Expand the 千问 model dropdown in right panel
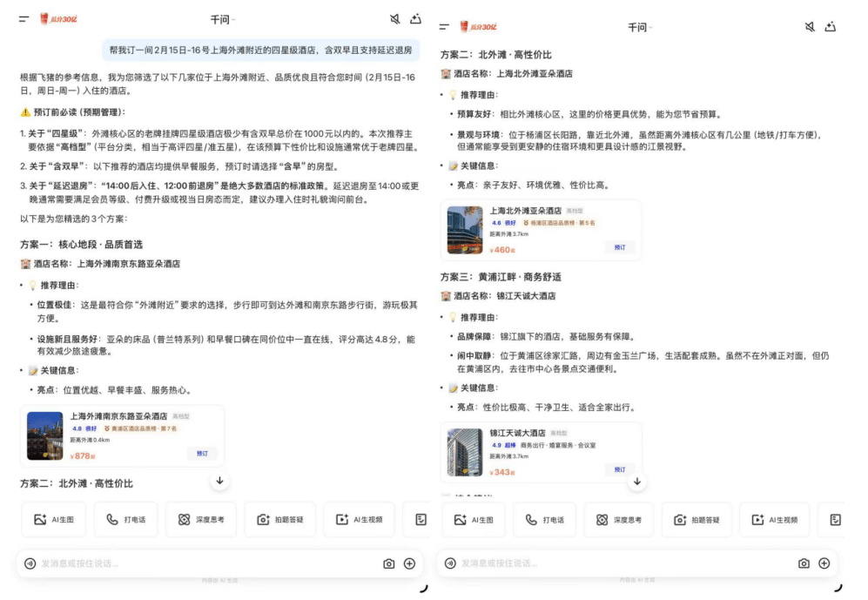 640,28
